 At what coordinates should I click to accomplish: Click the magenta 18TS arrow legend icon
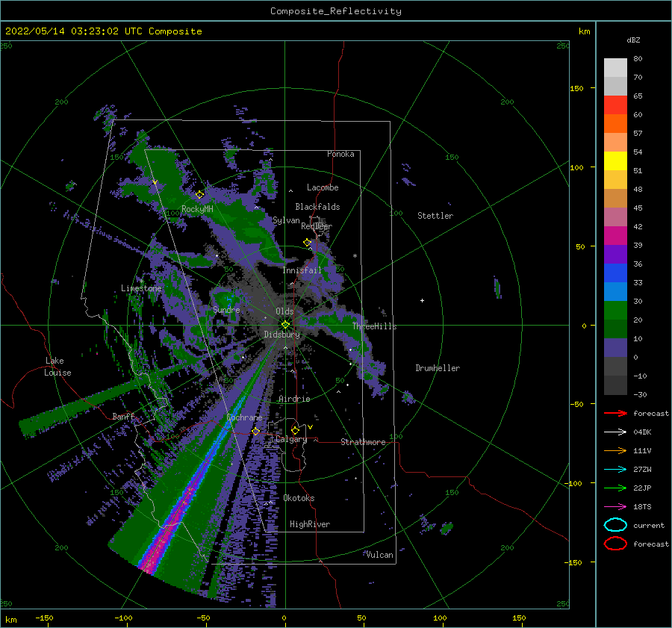click(615, 507)
